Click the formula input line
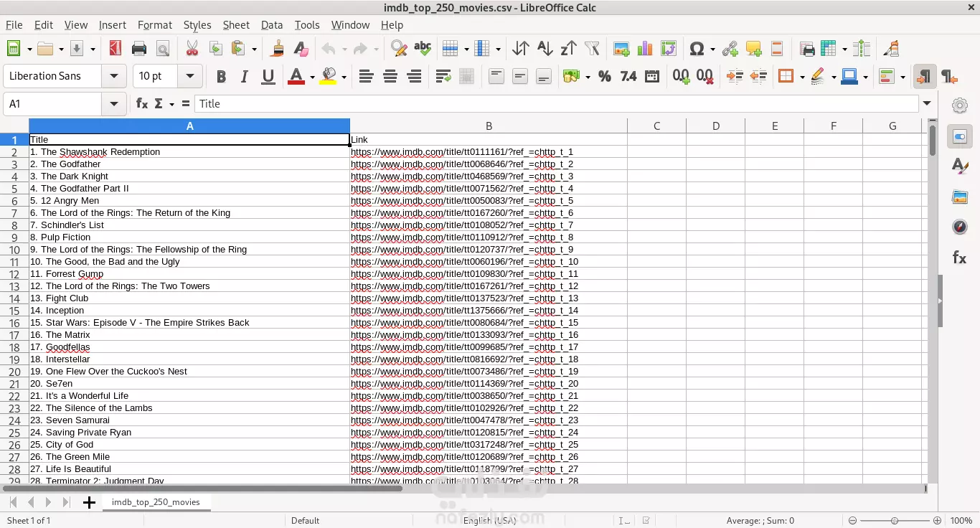The width and height of the screenshot is (980, 528). (556, 104)
